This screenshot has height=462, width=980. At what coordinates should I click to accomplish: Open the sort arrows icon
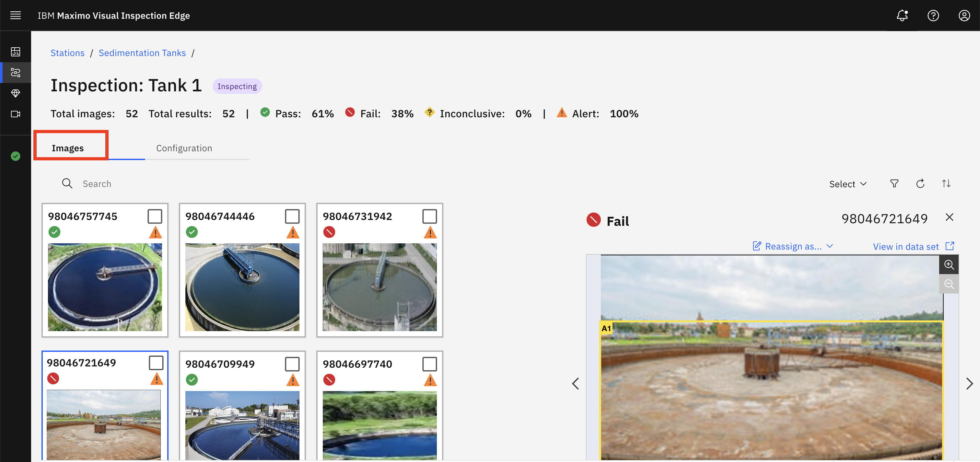(946, 184)
